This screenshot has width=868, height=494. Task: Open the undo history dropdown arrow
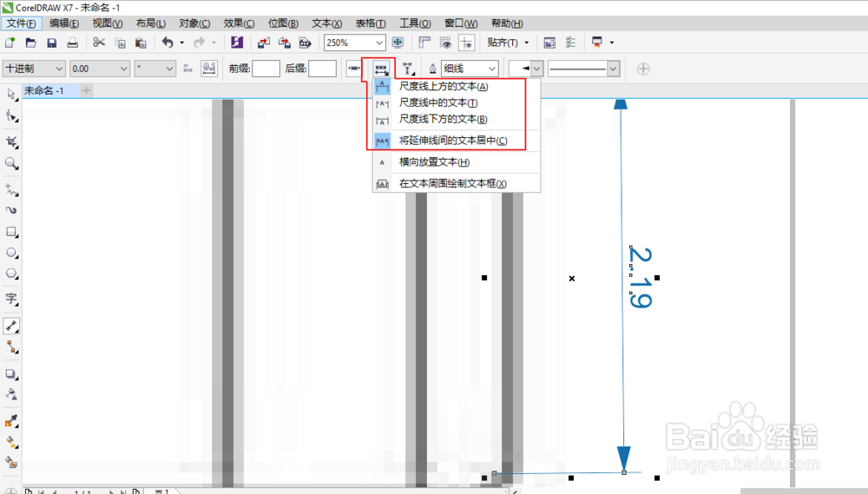181,43
